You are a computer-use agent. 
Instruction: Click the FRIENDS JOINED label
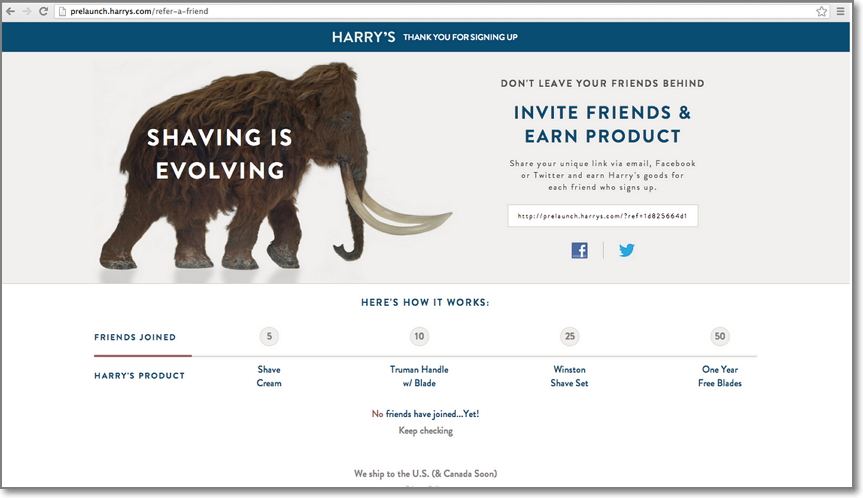click(135, 337)
